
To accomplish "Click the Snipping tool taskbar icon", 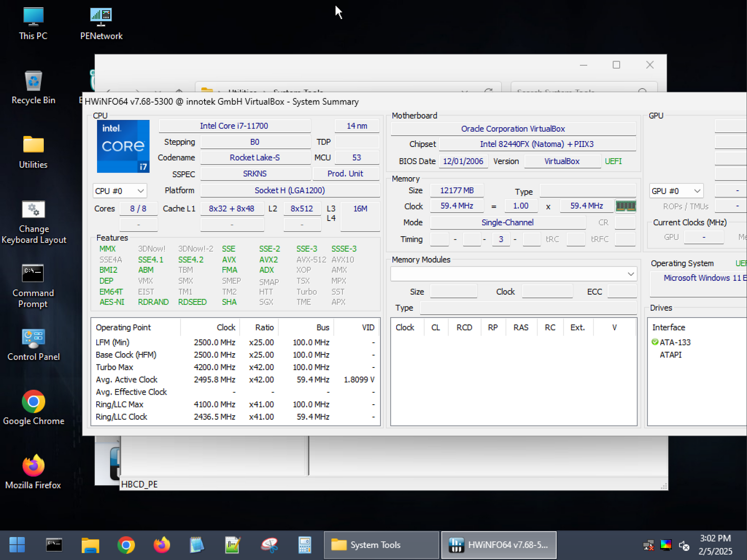I will click(x=269, y=545).
